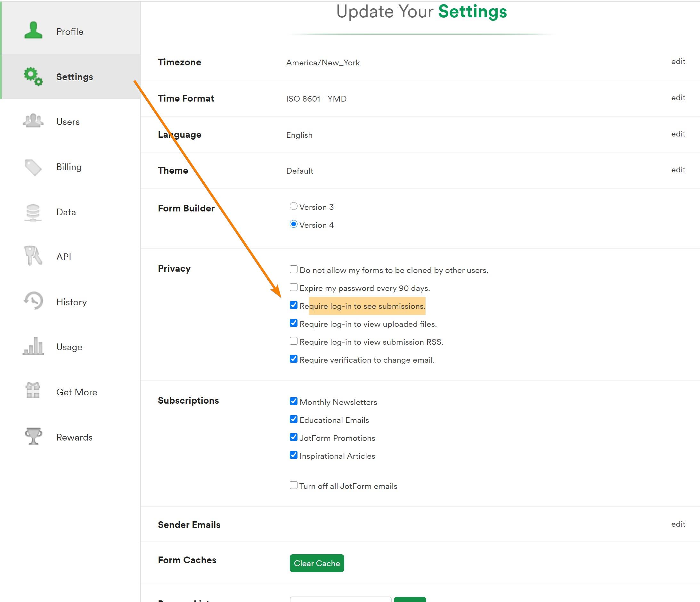Edit the Language setting
Screen dimensions: 700x602
pos(678,134)
